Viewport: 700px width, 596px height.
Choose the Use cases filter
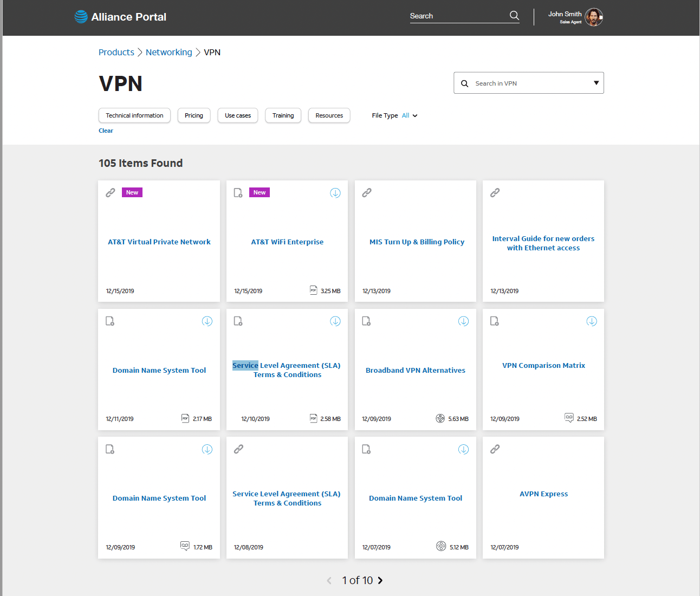click(238, 115)
